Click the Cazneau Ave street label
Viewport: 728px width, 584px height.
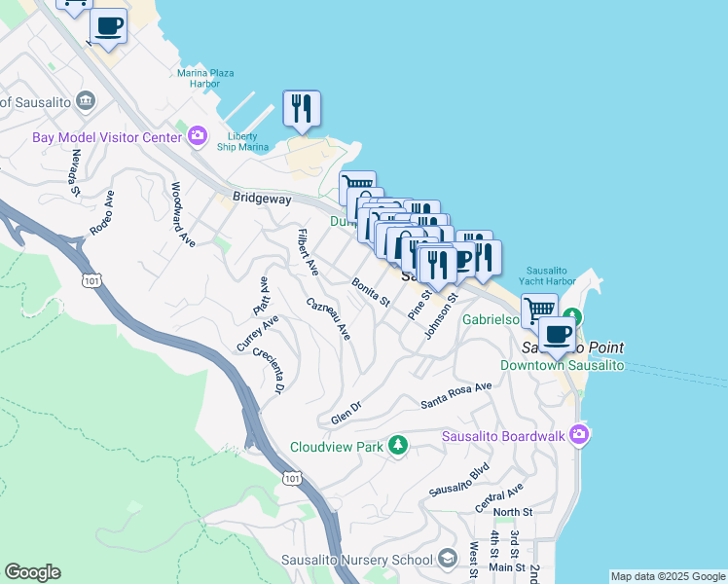[x=329, y=318]
